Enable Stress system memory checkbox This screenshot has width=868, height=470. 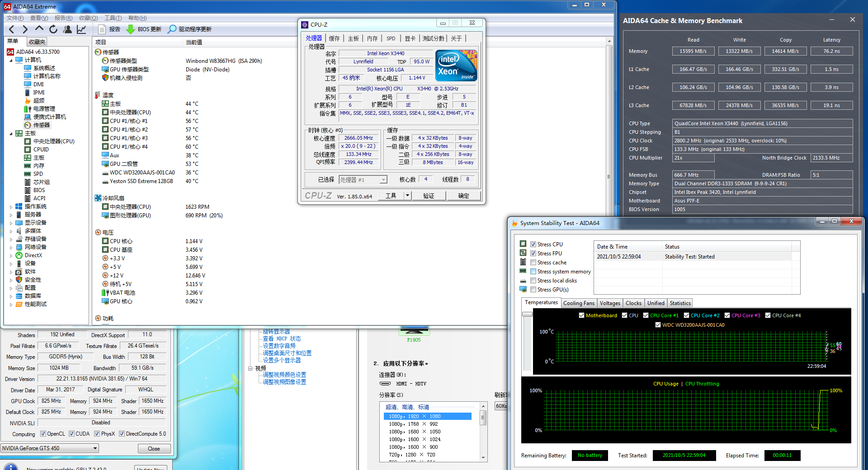pyautogui.click(x=533, y=272)
